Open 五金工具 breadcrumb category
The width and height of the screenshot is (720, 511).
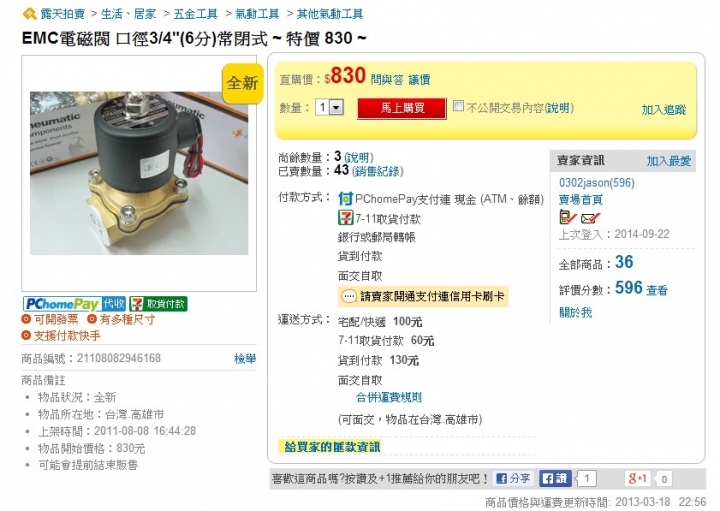click(195, 14)
